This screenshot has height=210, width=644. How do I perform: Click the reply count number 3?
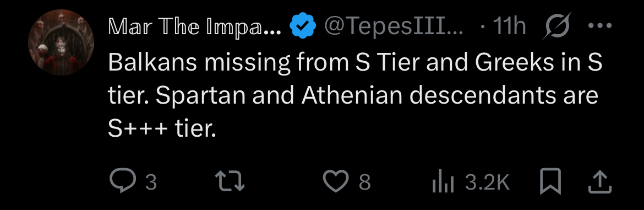click(151, 182)
